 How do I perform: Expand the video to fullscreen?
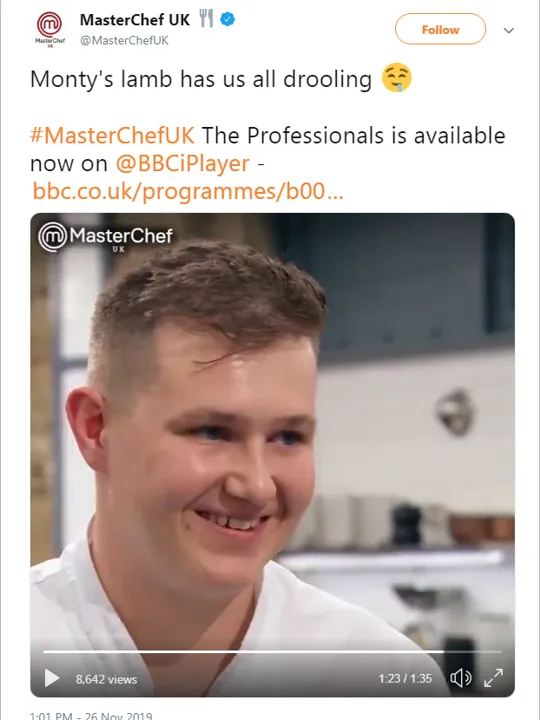[494, 678]
